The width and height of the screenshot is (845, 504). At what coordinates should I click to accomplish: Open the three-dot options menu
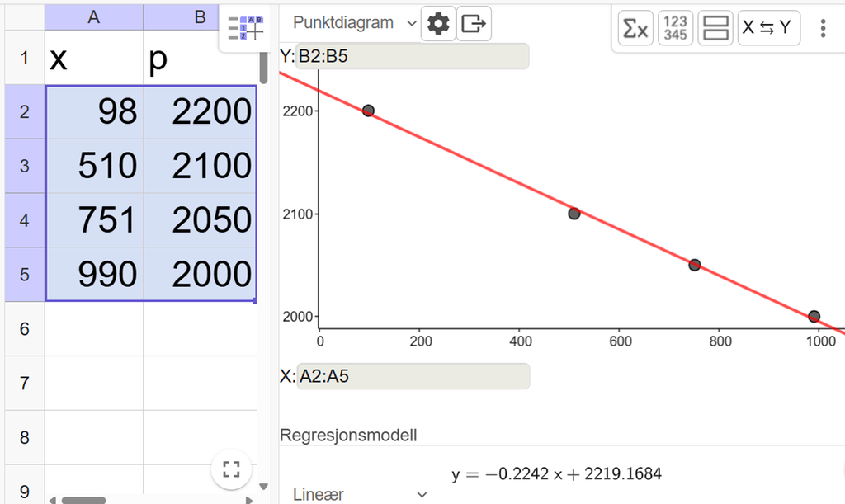pos(823,27)
